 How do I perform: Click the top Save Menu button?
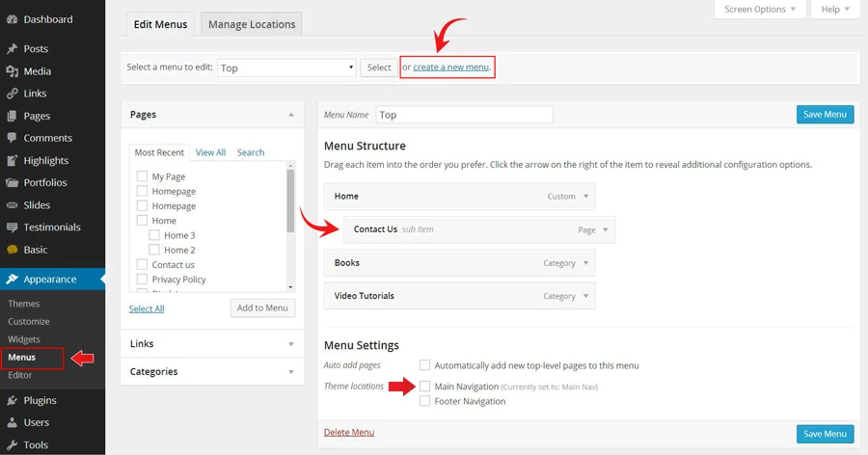pyautogui.click(x=825, y=114)
